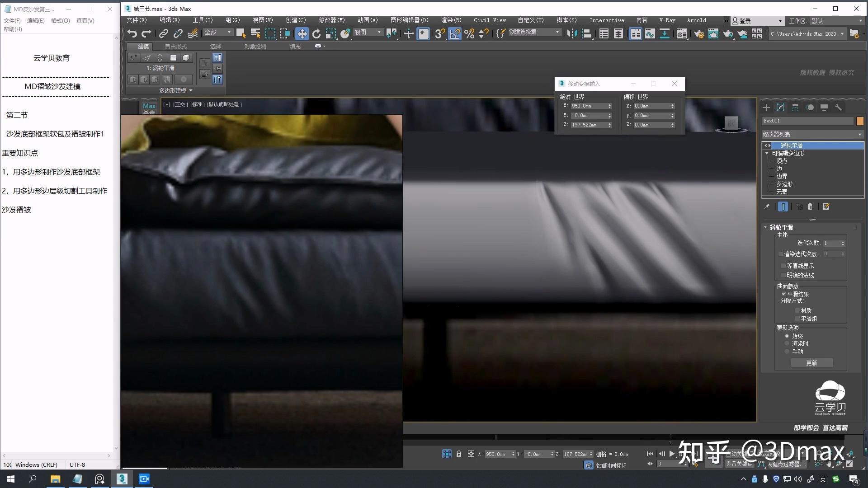Click the Box001 object color swatch
868x488 pixels.
click(x=860, y=121)
